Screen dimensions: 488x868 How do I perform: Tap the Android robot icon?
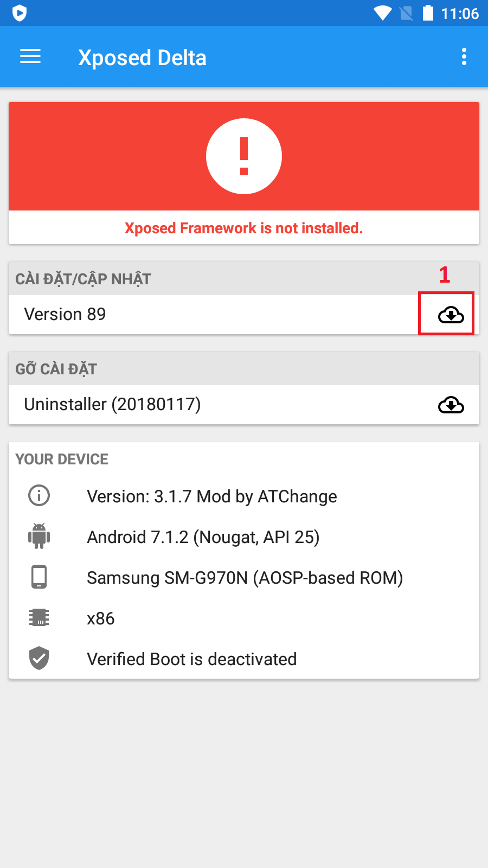[39, 536]
